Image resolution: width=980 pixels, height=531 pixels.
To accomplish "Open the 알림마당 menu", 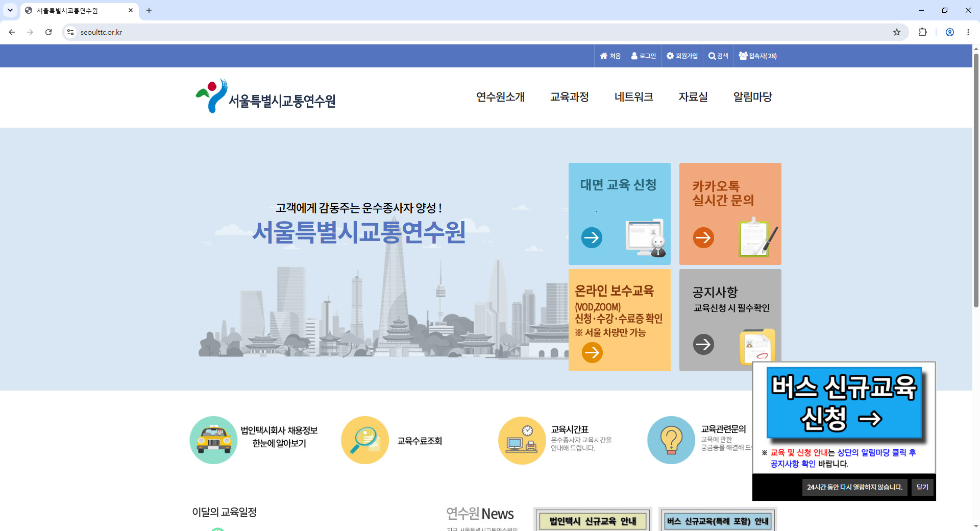I will 753,96.
